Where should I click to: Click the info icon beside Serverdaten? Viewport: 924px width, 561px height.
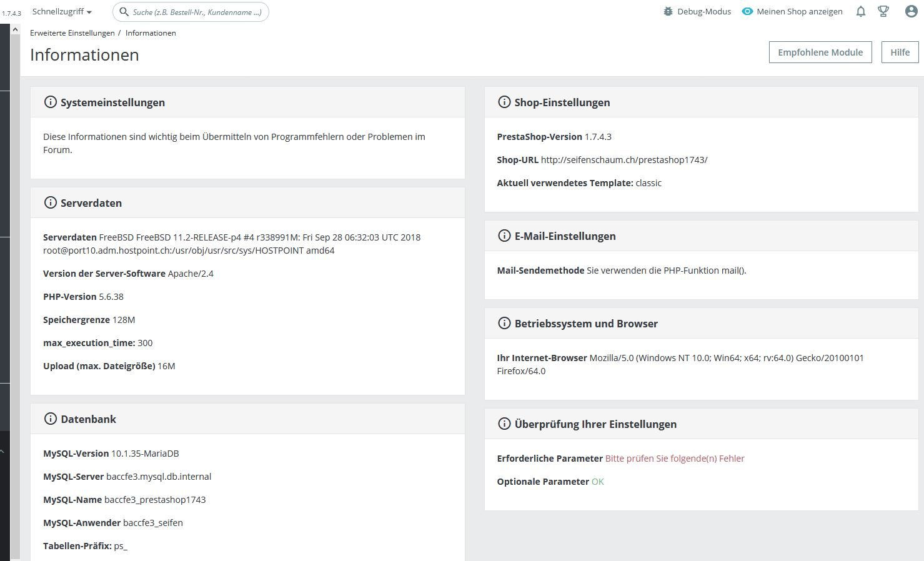pyautogui.click(x=51, y=202)
